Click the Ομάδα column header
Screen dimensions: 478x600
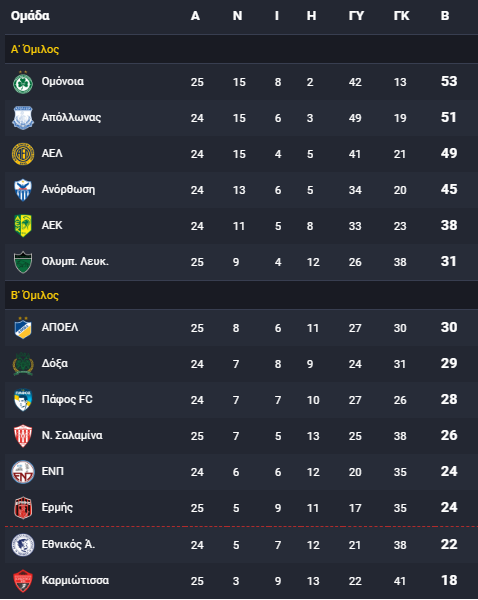[30, 16]
